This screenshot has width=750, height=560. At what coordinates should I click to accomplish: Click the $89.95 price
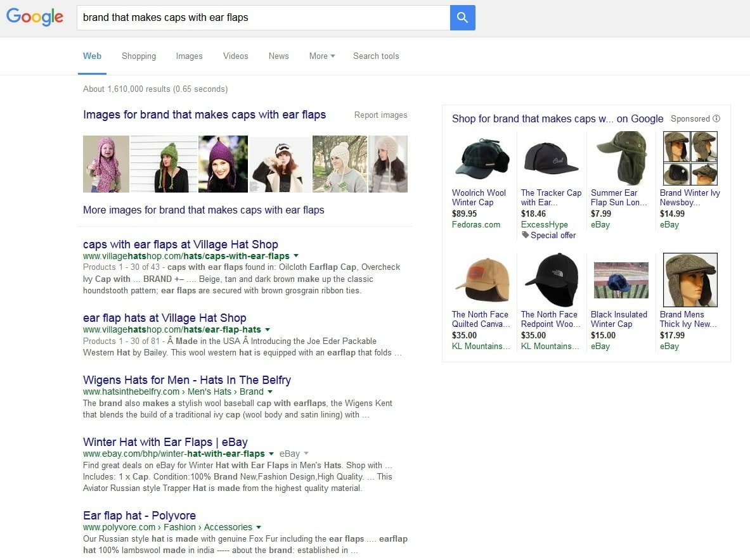pos(465,213)
